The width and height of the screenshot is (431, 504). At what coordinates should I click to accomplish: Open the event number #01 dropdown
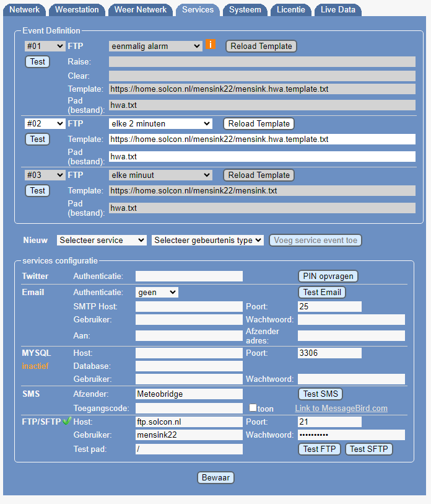tap(45, 46)
